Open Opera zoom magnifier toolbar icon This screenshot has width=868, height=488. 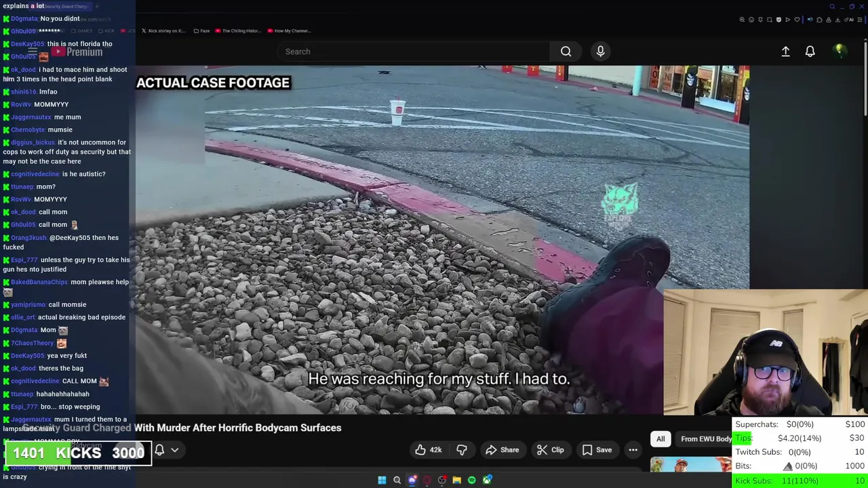pos(742,20)
